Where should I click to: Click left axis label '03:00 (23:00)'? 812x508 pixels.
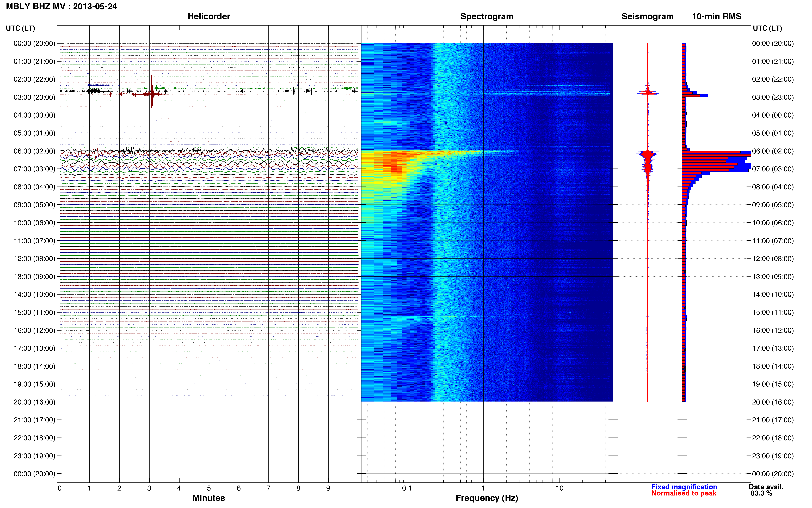coord(34,97)
